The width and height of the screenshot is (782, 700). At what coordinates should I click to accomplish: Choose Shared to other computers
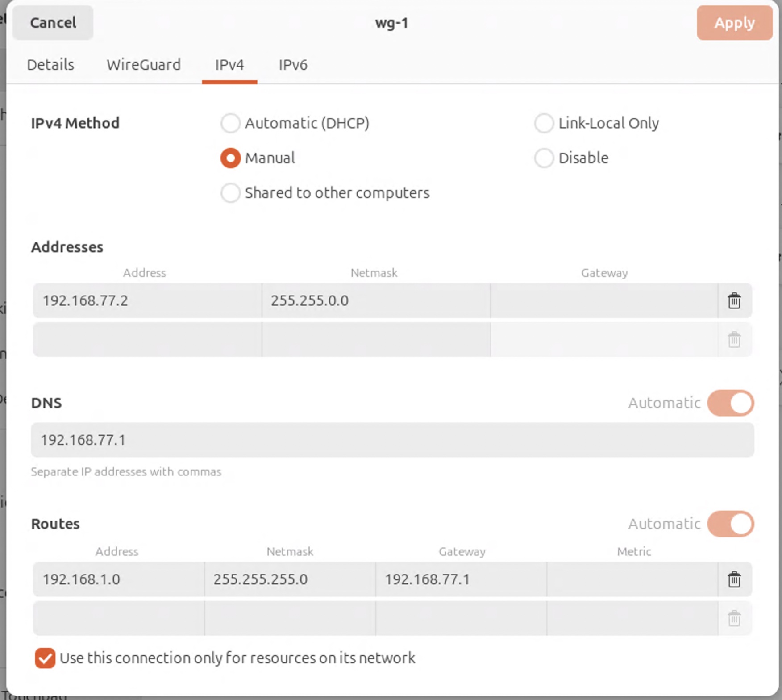tap(230, 193)
